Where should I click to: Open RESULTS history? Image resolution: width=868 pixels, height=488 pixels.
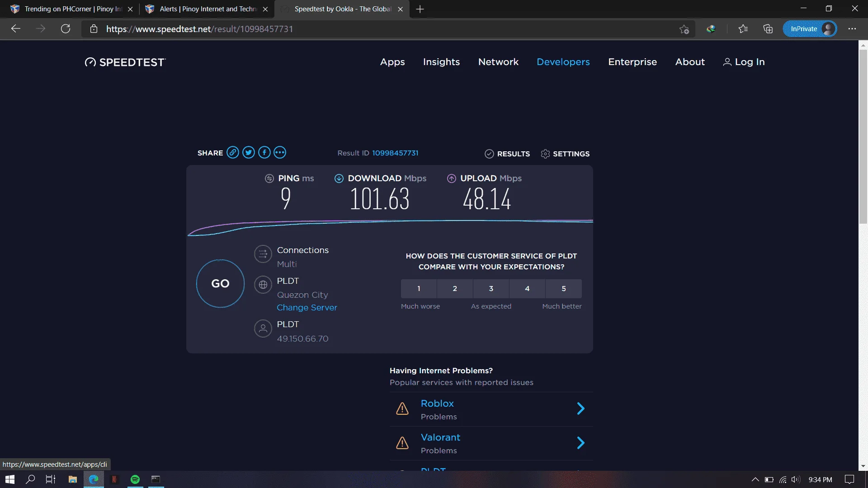pos(507,154)
